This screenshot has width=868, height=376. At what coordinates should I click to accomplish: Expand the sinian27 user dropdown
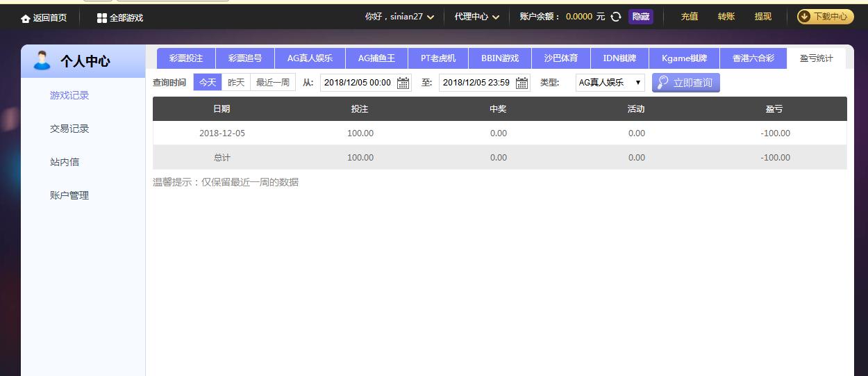point(431,17)
